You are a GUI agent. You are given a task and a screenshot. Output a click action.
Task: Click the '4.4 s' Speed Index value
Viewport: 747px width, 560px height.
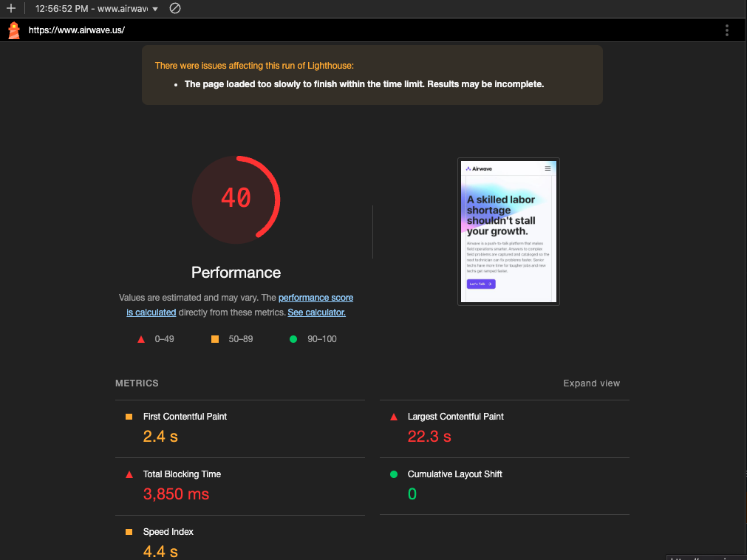pyautogui.click(x=160, y=551)
